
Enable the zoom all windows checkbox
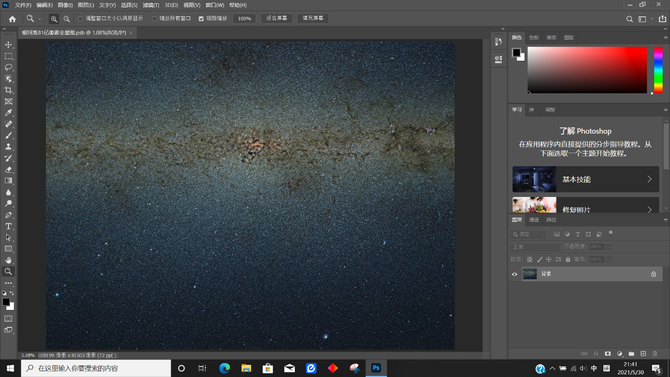154,19
